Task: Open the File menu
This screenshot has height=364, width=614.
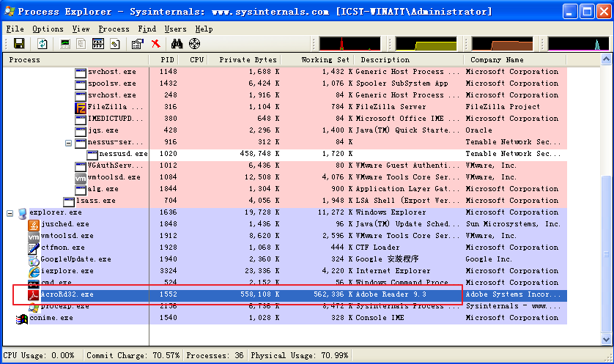Action: 15,29
